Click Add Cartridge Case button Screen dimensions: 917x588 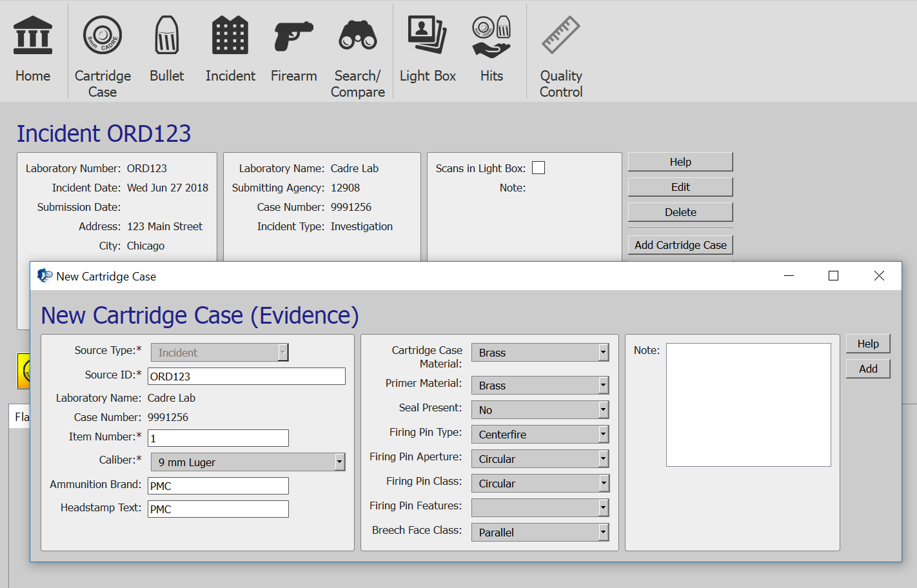click(x=680, y=245)
